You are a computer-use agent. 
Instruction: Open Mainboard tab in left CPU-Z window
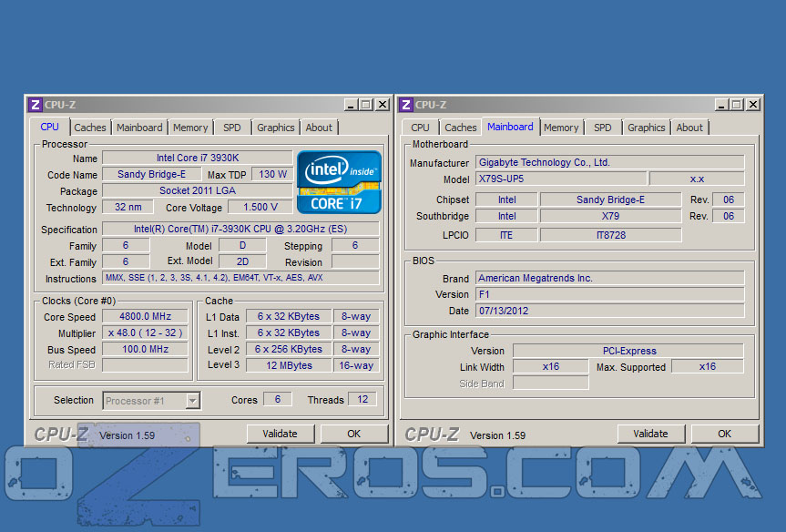(139, 128)
